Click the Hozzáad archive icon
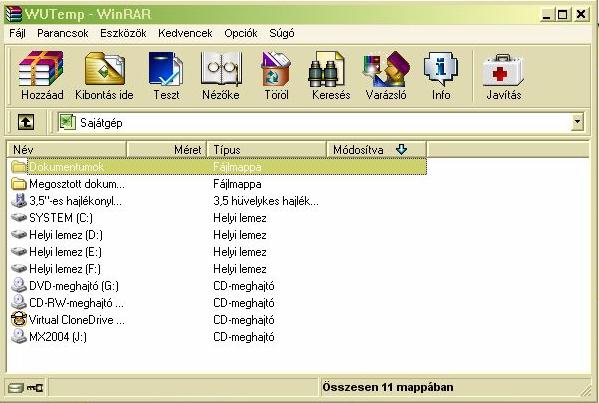The height and width of the screenshot is (403, 599). (x=42, y=76)
